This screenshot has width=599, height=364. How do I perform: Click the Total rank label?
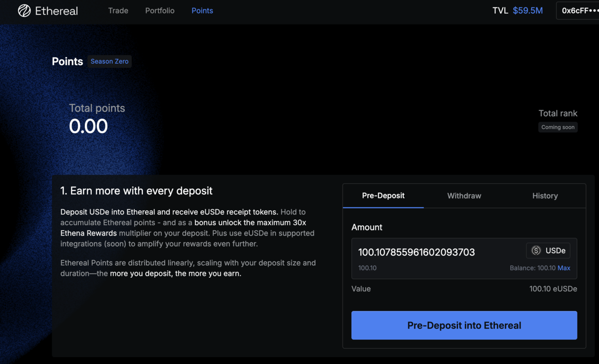click(558, 113)
